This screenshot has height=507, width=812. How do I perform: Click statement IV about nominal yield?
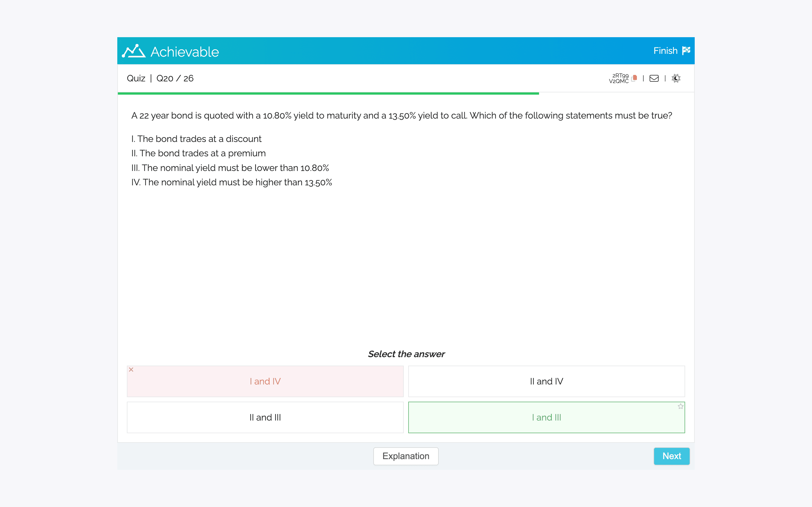(x=231, y=183)
